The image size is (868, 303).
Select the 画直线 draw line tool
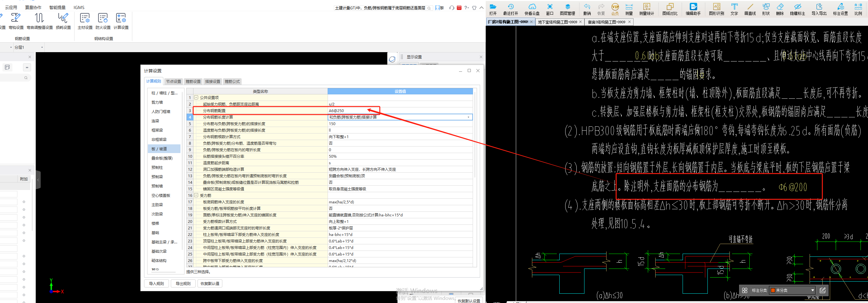tap(750, 9)
